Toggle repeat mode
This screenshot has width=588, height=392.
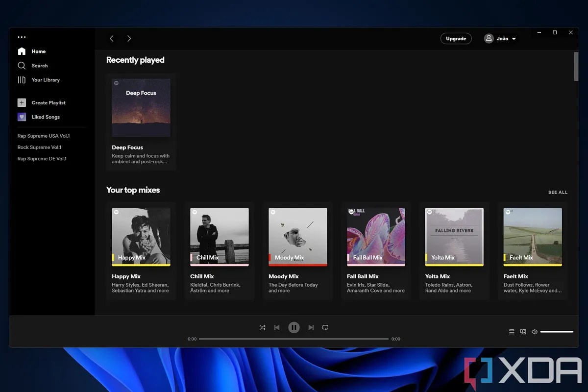(325, 327)
